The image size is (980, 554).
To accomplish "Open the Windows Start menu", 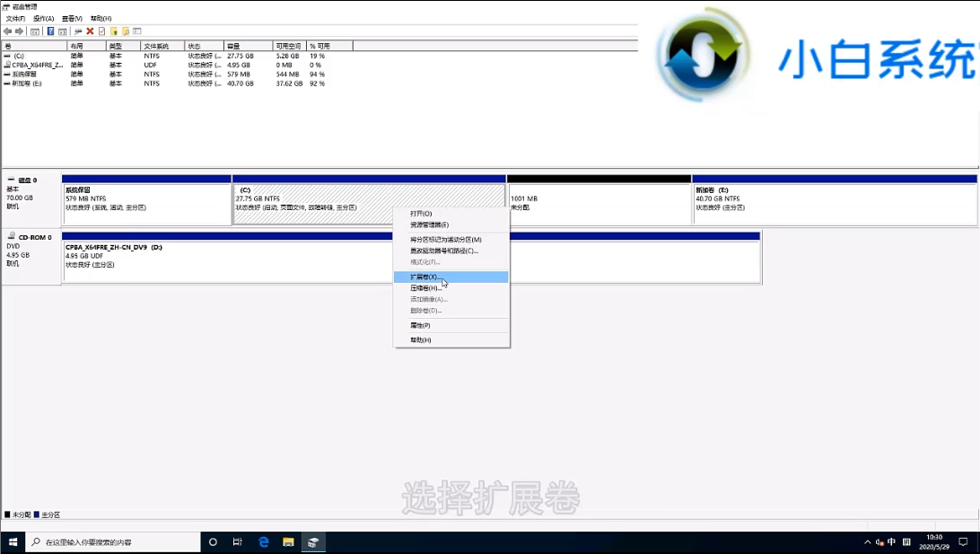I will [x=13, y=542].
